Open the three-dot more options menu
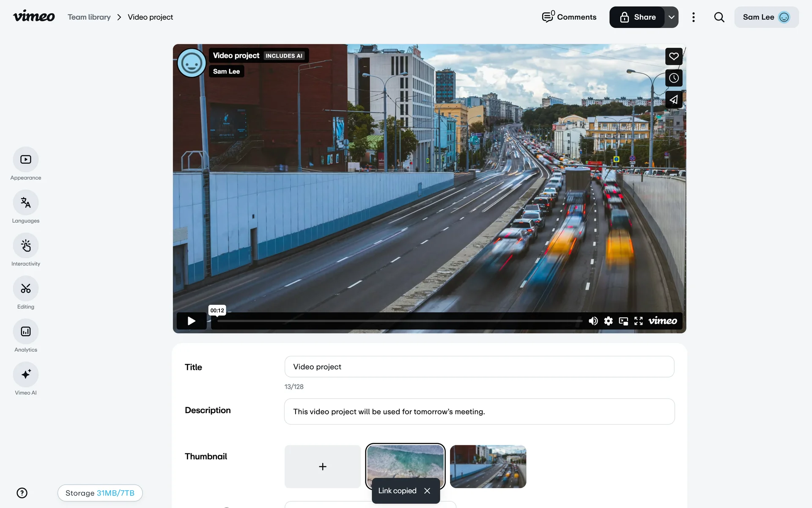 click(x=694, y=17)
